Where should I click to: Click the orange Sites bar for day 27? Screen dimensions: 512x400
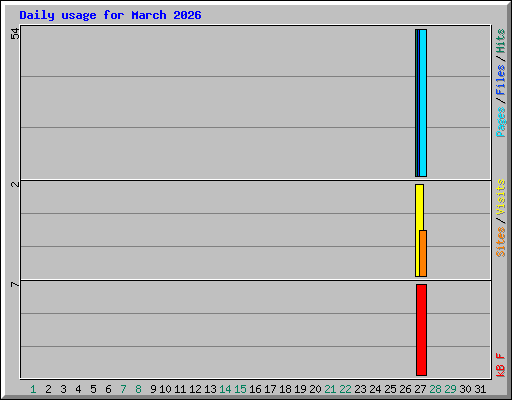(x=423, y=253)
